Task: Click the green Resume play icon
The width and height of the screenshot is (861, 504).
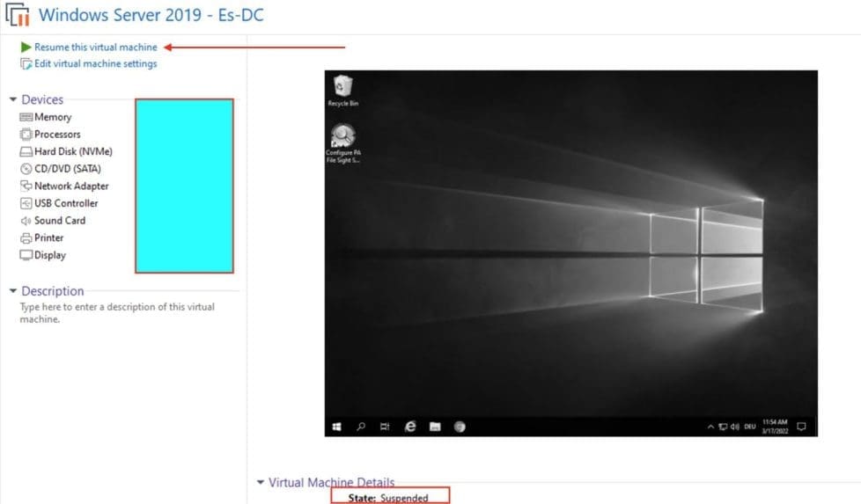Action: pos(26,47)
